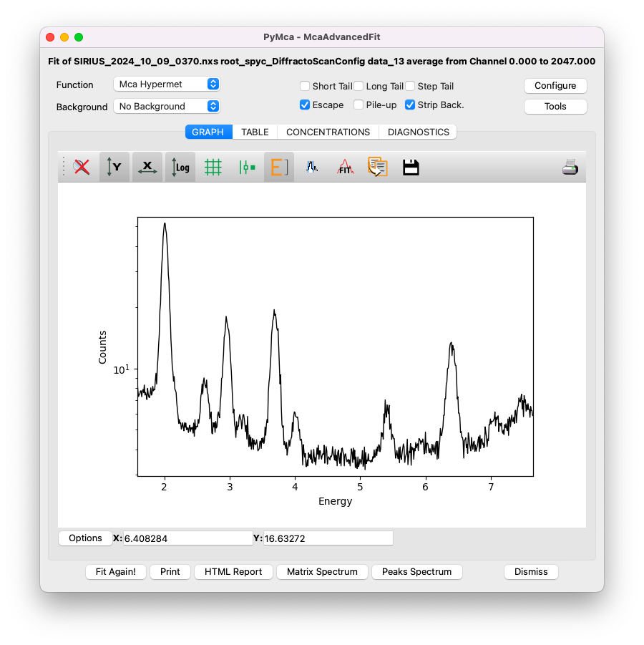
Task: Click the Fit Again! button
Action: tap(115, 572)
